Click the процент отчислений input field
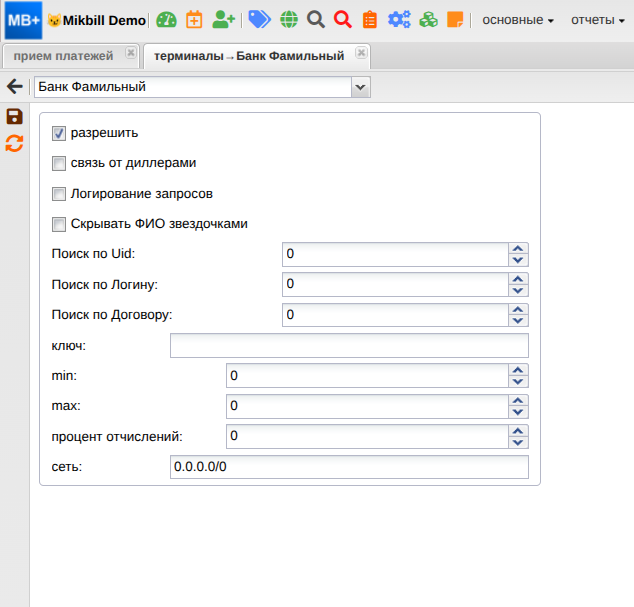 (367, 436)
